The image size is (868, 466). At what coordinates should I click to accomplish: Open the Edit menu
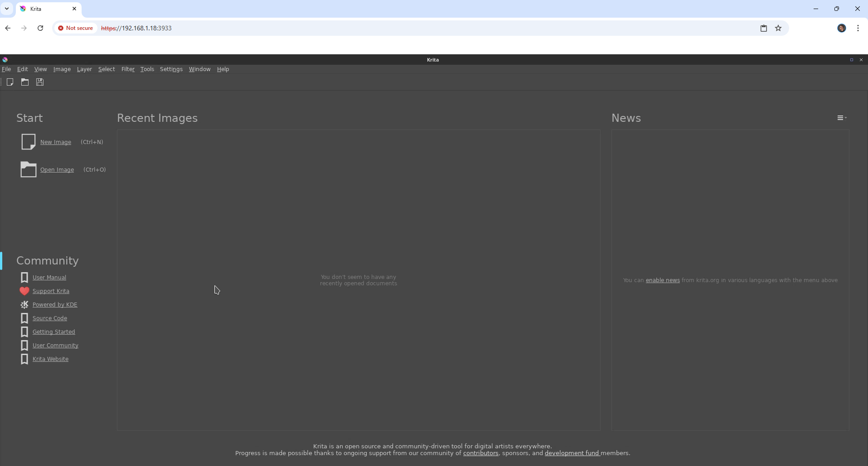(22, 69)
